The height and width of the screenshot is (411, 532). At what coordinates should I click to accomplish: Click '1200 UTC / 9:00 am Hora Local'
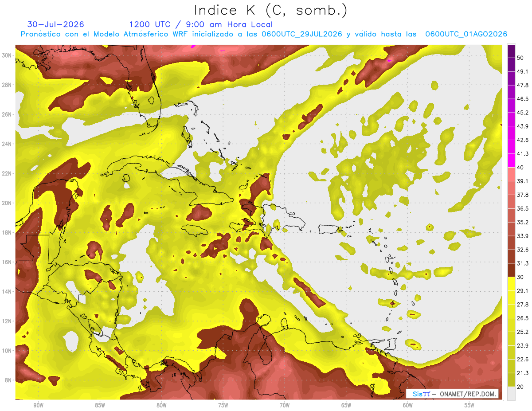201,24
